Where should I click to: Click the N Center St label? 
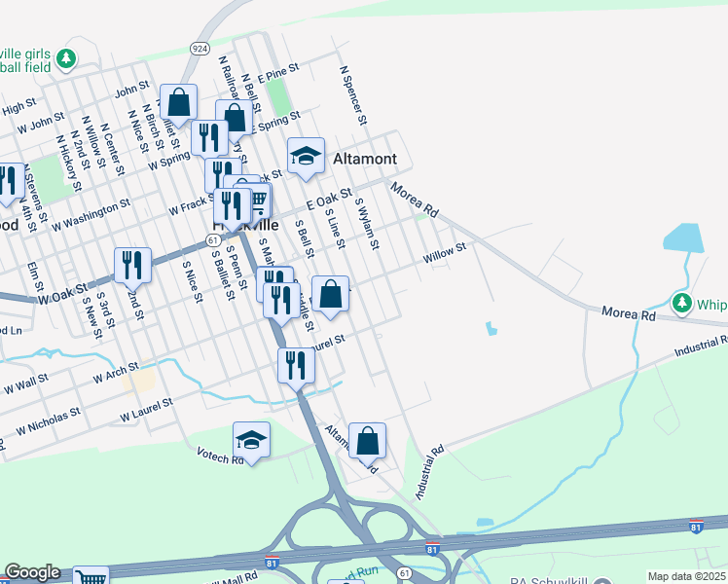click(112, 149)
